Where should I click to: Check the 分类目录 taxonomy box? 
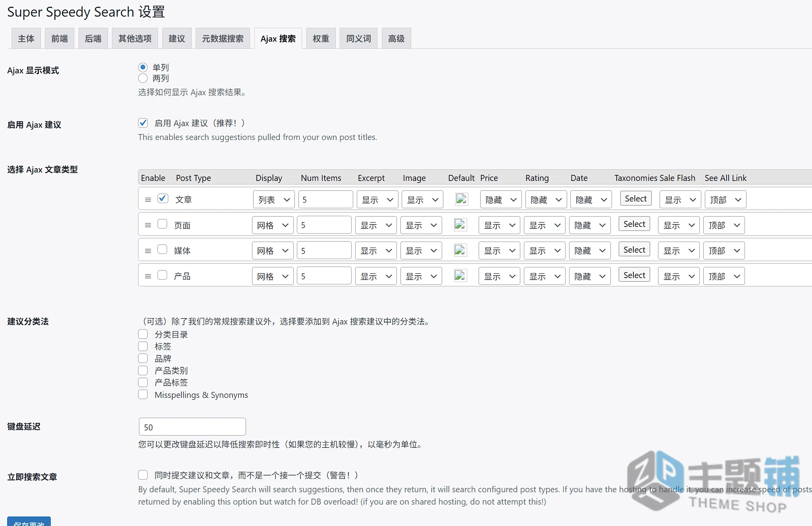(143, 334)
